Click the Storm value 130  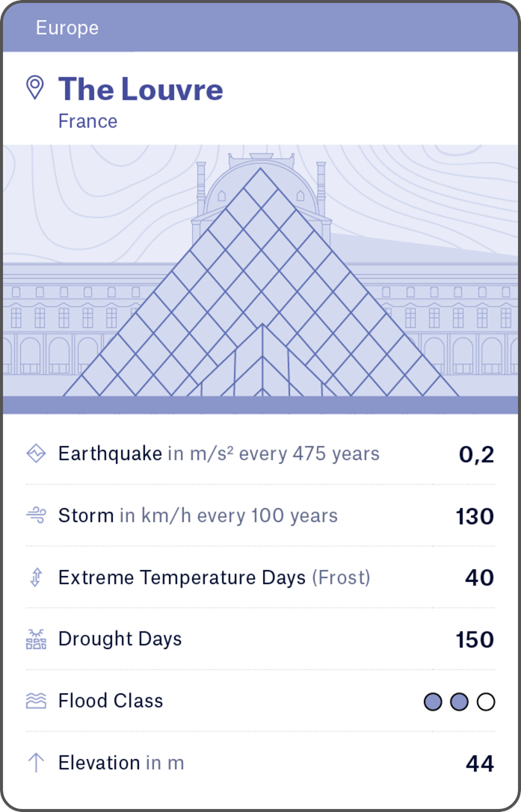pos(475,516)
